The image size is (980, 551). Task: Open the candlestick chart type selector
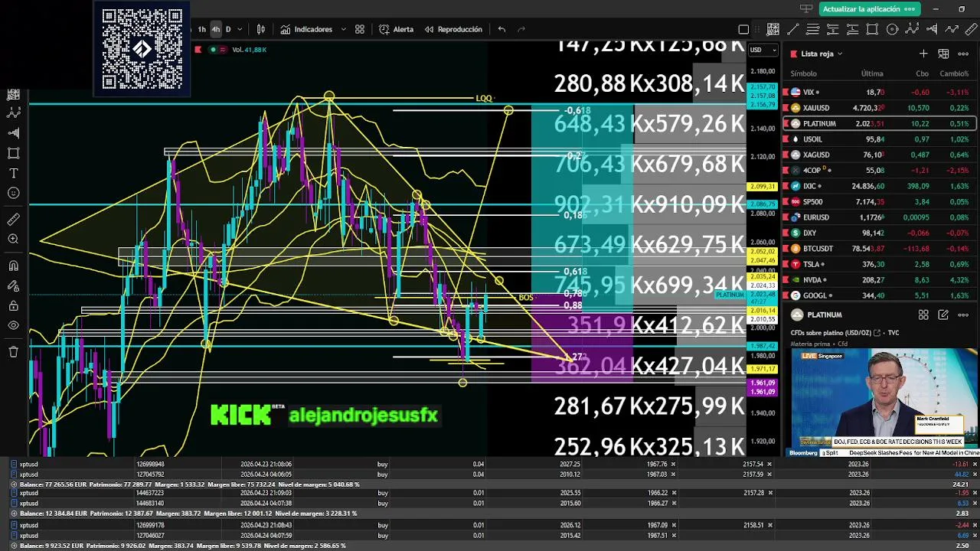[x=261, y=29]
